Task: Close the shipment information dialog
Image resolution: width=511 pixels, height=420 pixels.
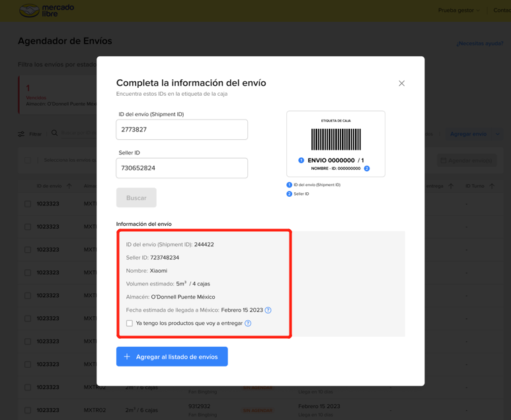Action: click(401, 83)
